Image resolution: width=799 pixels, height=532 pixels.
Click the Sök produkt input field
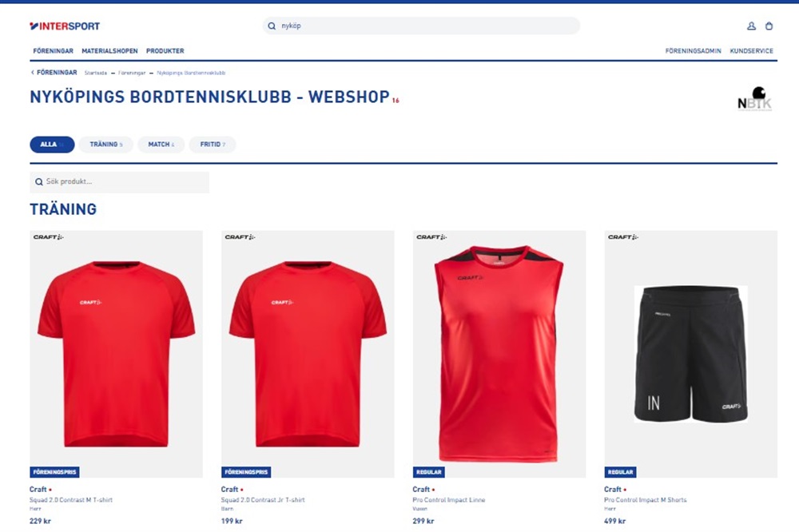tap(119, 182)
